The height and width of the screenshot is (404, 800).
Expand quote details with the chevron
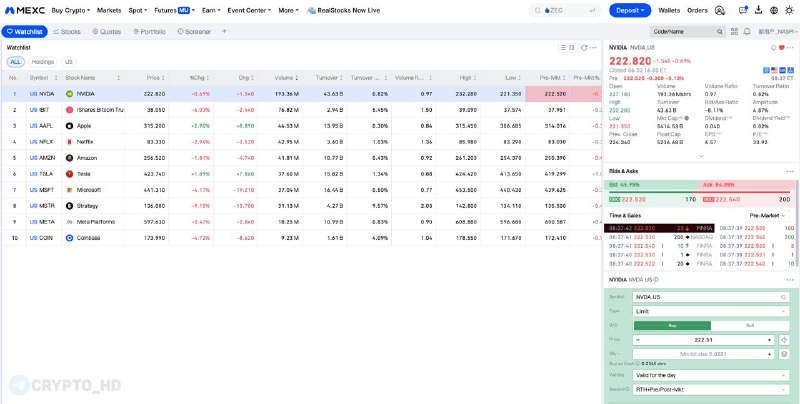[701, 156]
